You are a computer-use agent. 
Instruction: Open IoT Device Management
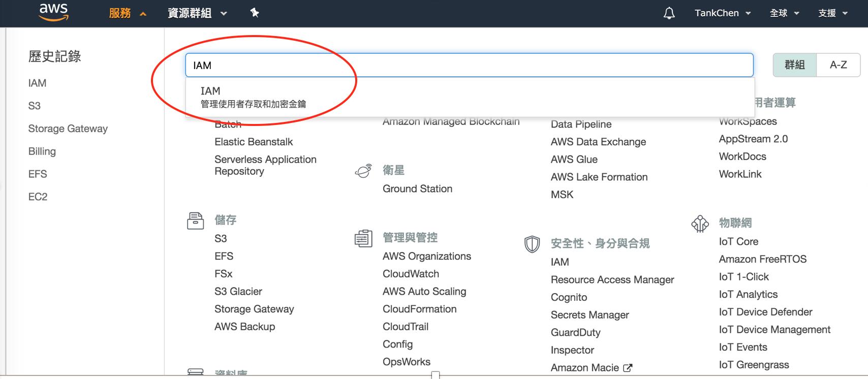click(x=774, y=330)
